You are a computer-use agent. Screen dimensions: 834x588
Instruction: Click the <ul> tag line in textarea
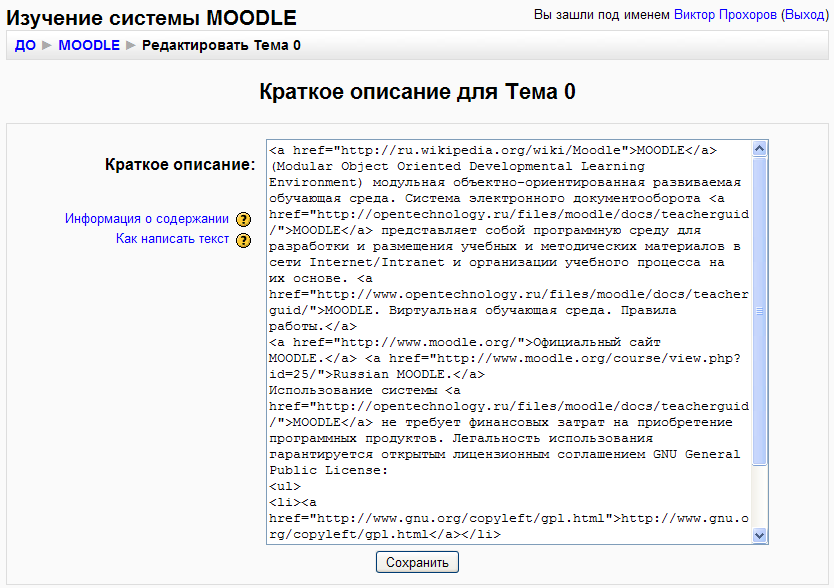pyautogui.click(x=285, y=486)
